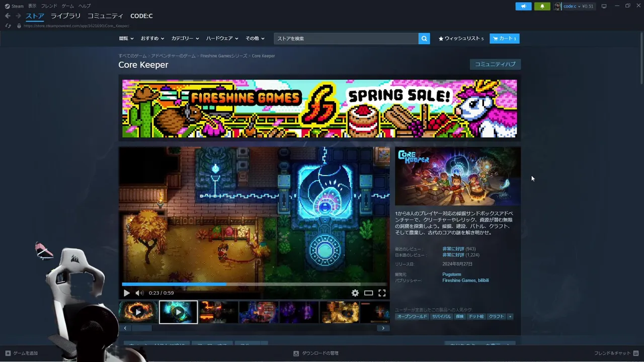This screenshot has height=362, width=644.
Task: Select the ストア tab
Action: point(35,16)
